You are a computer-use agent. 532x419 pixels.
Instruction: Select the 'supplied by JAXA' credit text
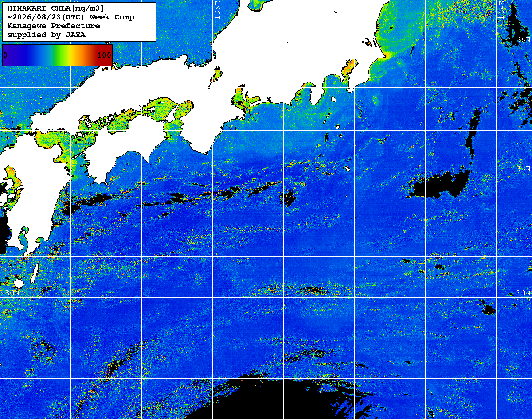(x=46, y=35)
